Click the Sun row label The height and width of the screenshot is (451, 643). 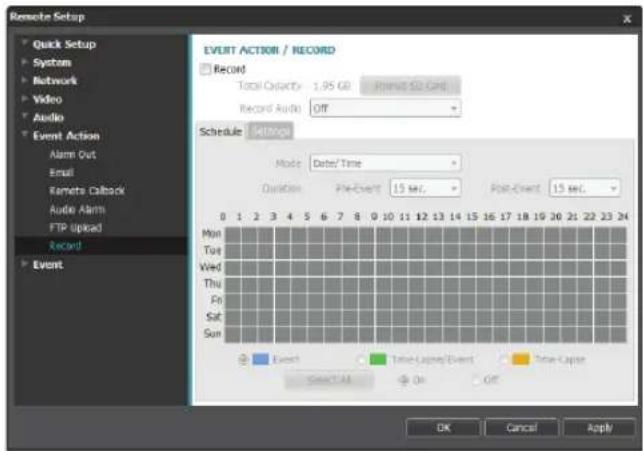212,333
